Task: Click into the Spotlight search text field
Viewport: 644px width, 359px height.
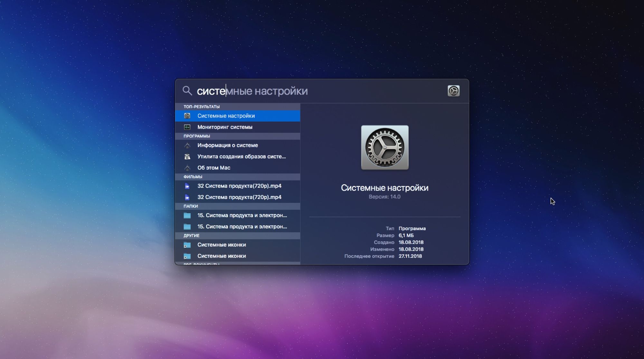Action: click(319, 91)
